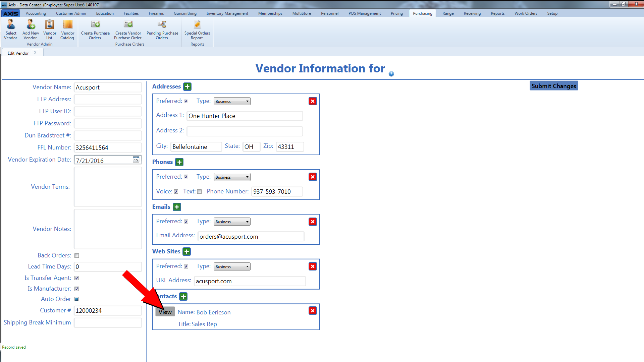Open the Inventory Management tab
This screenshot has height=362, width=644.
coord(227,13)
